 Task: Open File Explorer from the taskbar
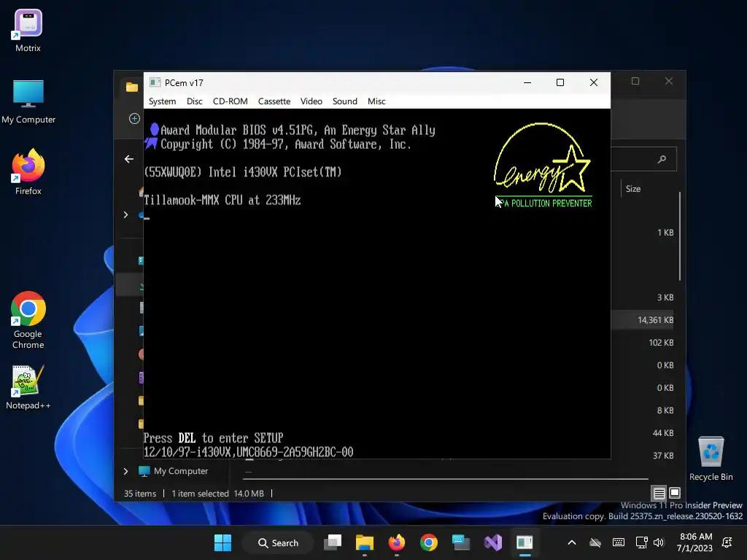coord(365,542)
